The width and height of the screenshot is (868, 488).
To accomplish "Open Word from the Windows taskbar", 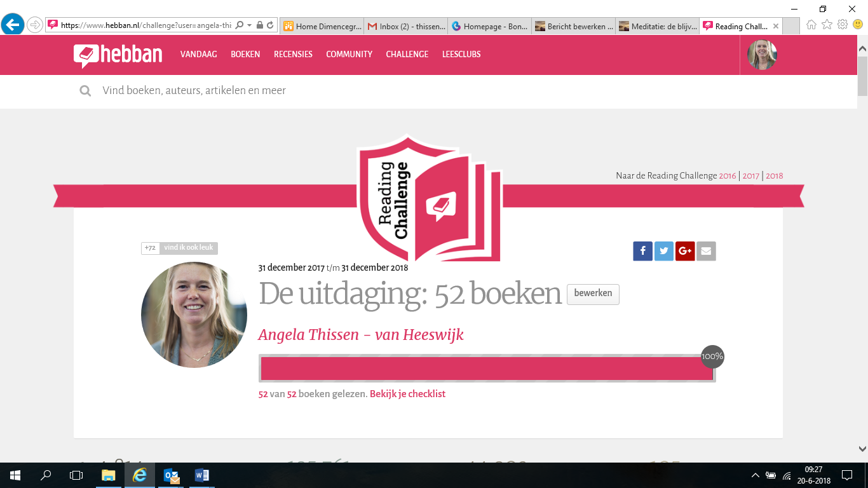I will pos(202,475).
